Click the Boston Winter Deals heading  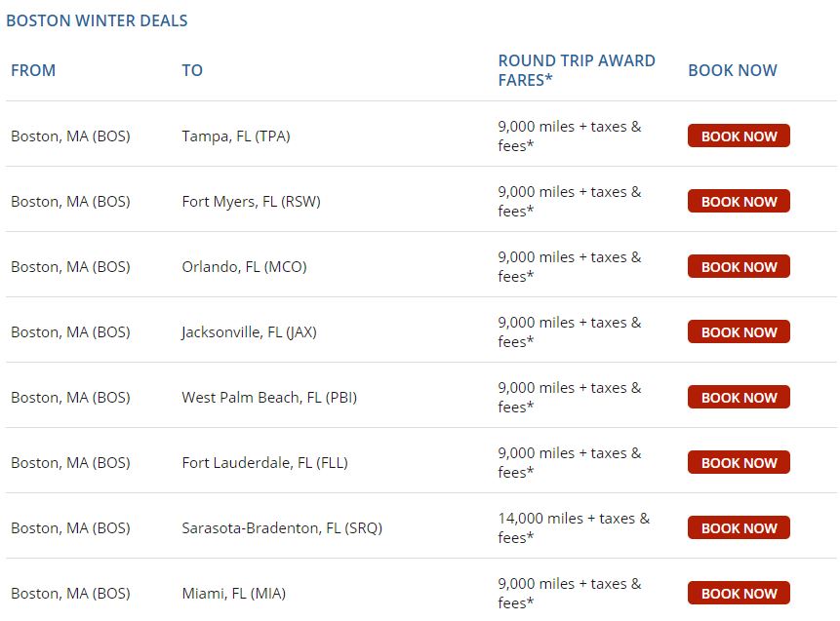(x=97, y=20)
